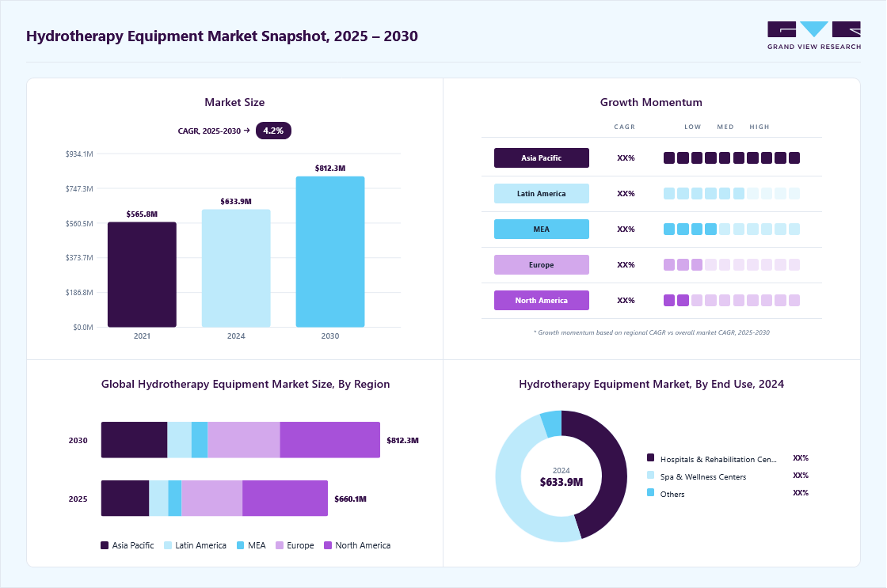Click Latin America XX% CAGR value
This screenshot has width=887, height=588.
point(626,193)
